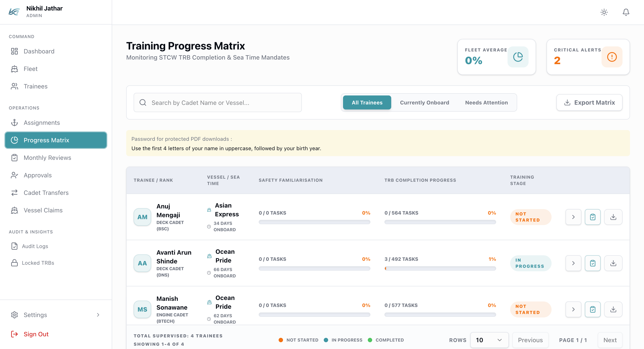Click the AA avatar for Avanti Shinde
This screenshot has width=644, height=349.
coord(142,263)
